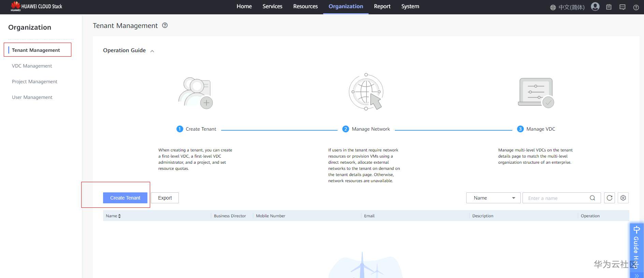This screenshot has width=644, height=278.
Task: Refresh the tenant list
Action: (610, 198)
